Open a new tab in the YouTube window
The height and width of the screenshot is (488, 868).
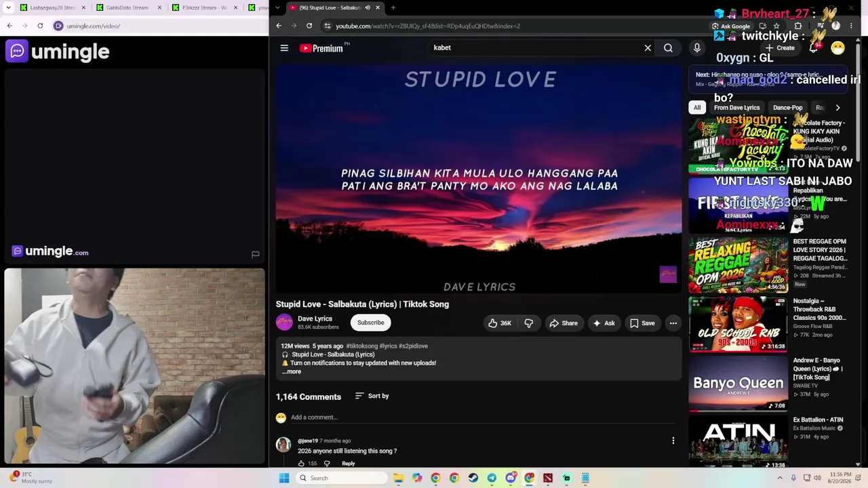click(393, 7)
